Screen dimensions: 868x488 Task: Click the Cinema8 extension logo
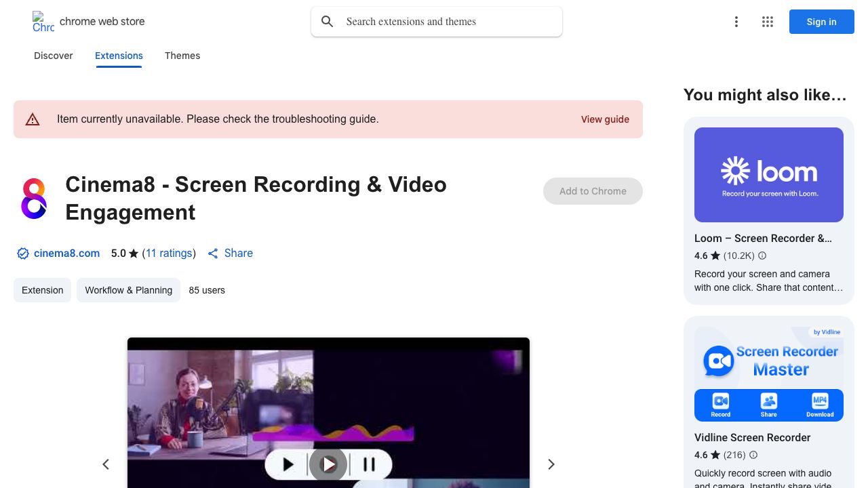click(x=34, y=199)
